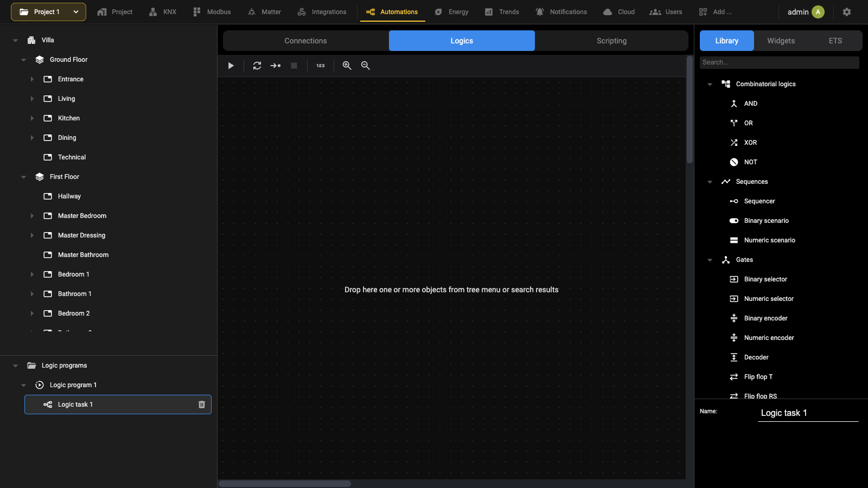Collapse the Combinatorial logics group
Image resolution: width=868 pixels, height=488 pixels.
point(710,84)
